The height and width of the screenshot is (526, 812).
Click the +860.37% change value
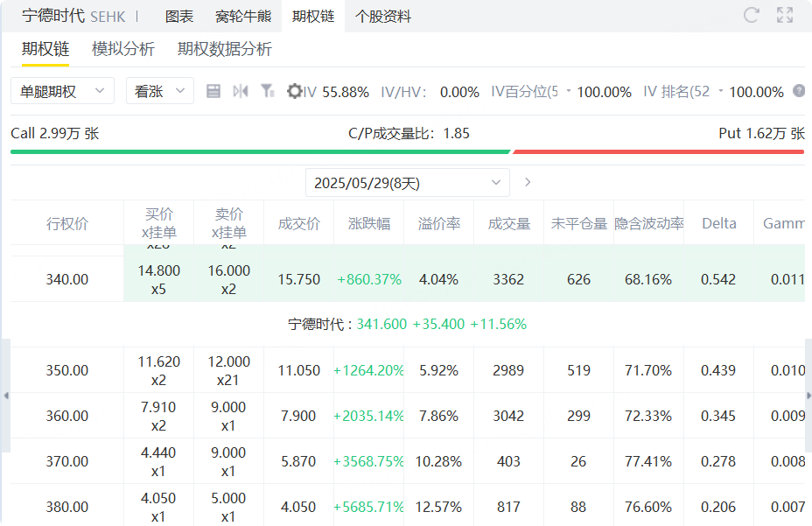(369, 279)
